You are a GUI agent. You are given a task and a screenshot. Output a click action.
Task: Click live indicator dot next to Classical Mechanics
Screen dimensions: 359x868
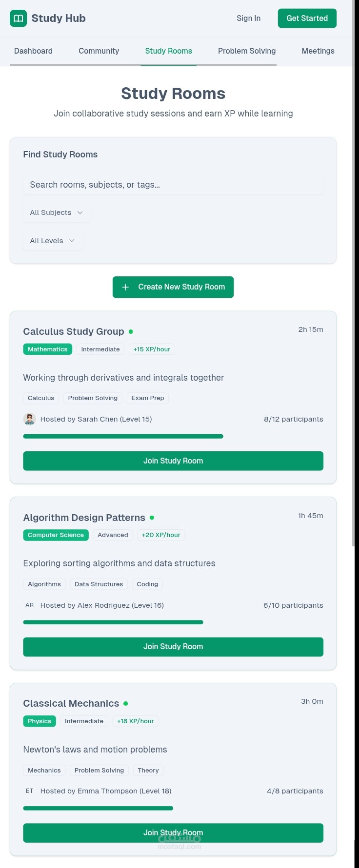(x=126, y=704)
